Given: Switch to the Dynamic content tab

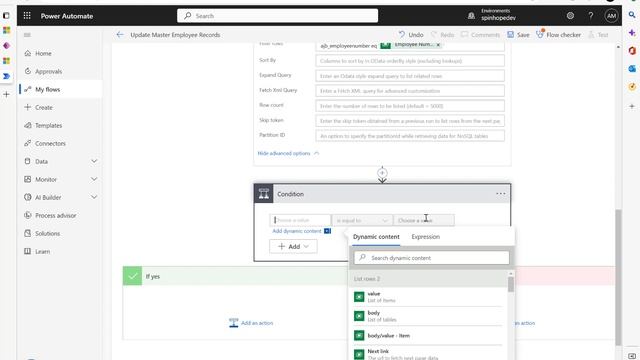Looking at the screenshot, I should pyautogui.click(x=376, y=237).
